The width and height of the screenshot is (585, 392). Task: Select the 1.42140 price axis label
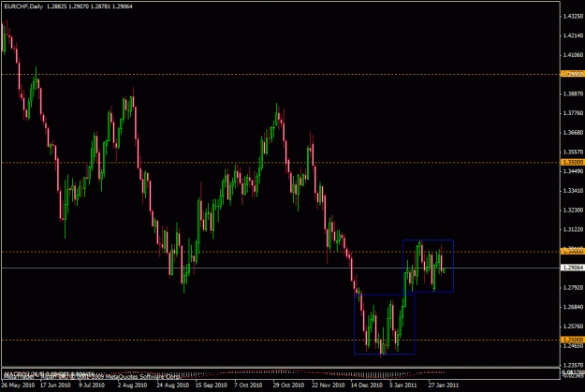point(573,36)
